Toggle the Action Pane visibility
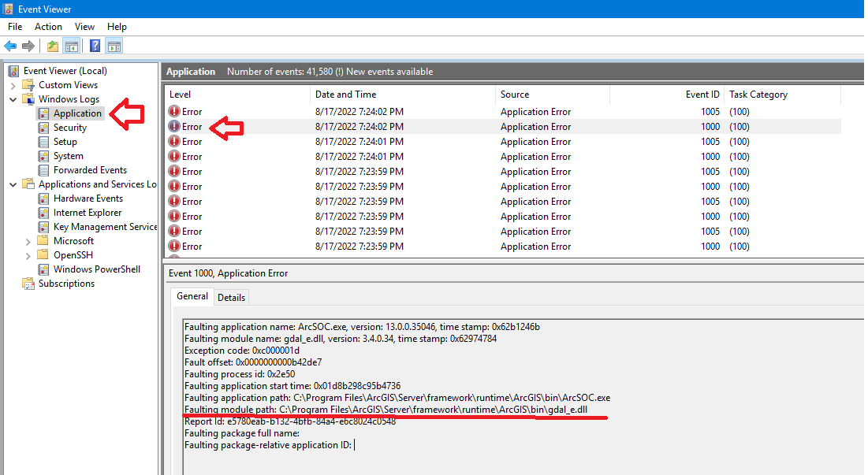This screenshot has height=475, width=868. tap(114, 45)
